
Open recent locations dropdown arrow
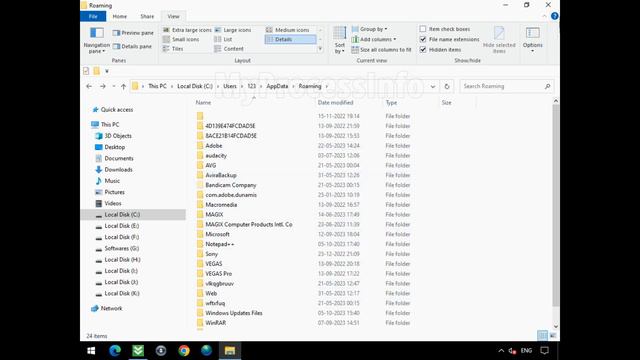[114, 87]
